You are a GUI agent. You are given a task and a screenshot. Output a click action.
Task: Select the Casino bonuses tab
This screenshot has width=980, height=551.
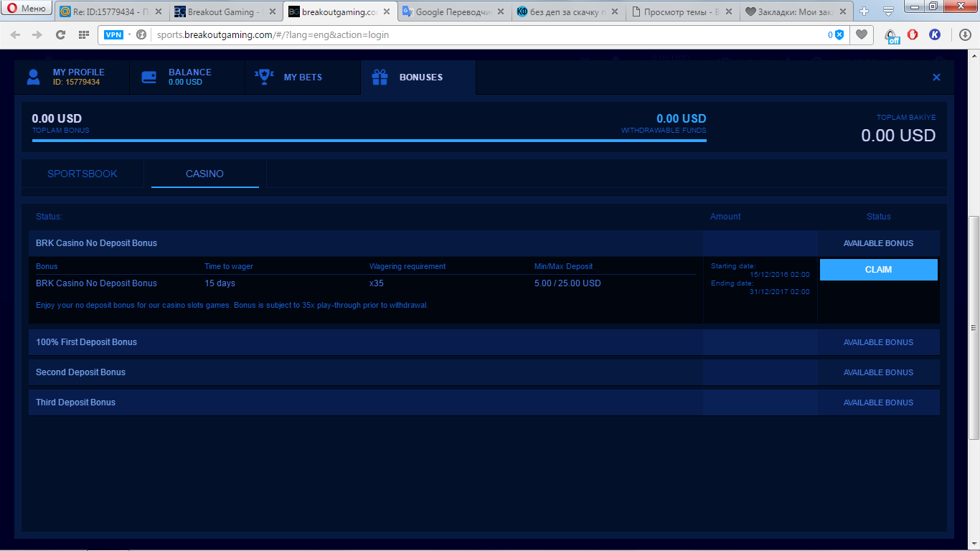pyautogui.click(x=204, y=174)
